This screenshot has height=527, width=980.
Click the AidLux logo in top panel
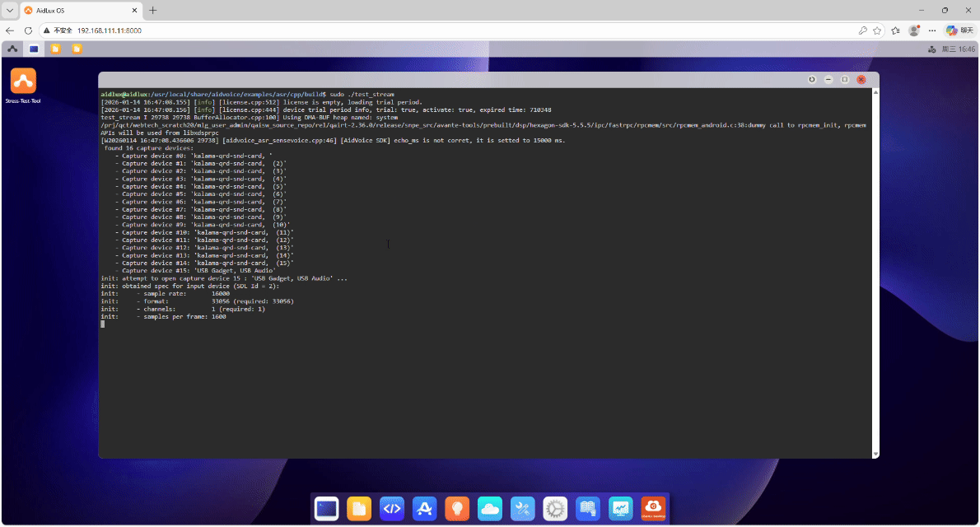point(12,49)
